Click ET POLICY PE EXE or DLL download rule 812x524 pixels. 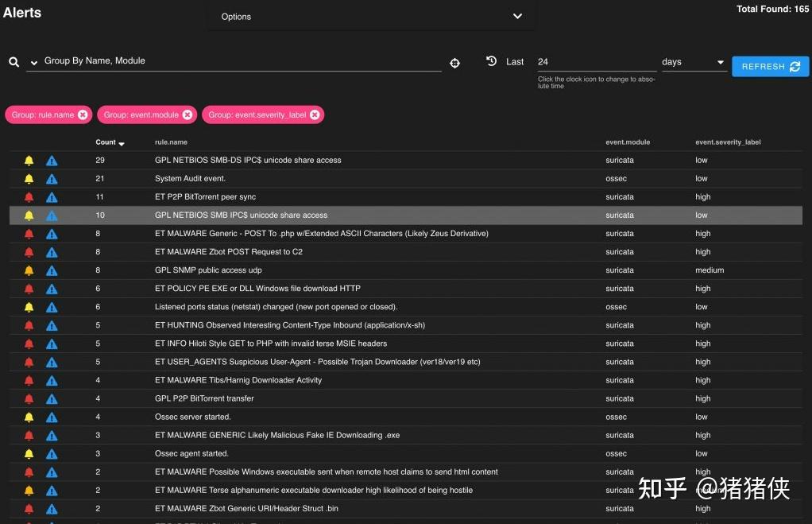point(257,288)
